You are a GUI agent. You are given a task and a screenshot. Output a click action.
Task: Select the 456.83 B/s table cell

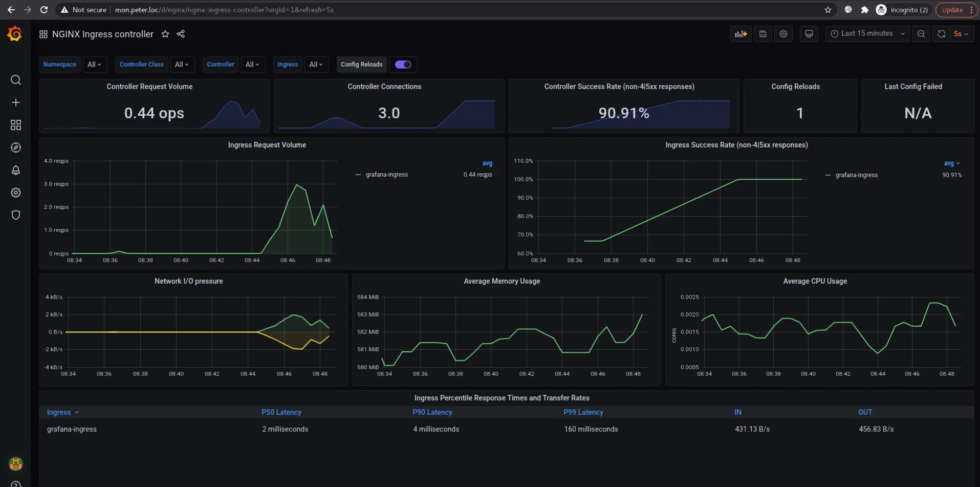point(876,429)
